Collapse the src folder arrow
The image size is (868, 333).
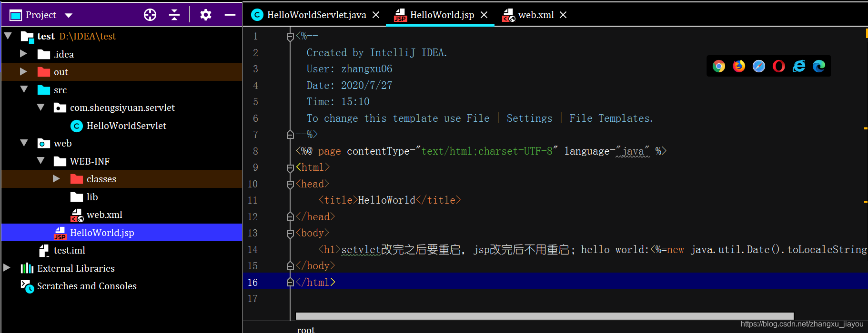click(24, 89)
